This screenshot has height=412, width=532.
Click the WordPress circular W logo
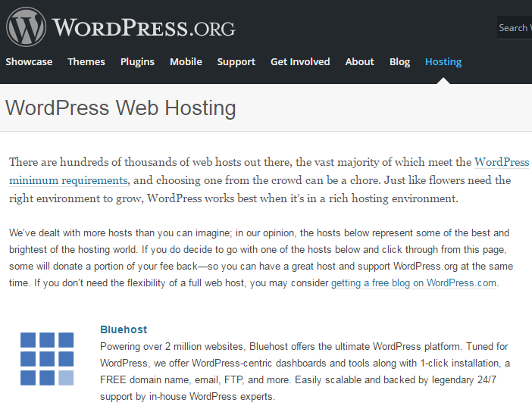click(x=26, y=27)
